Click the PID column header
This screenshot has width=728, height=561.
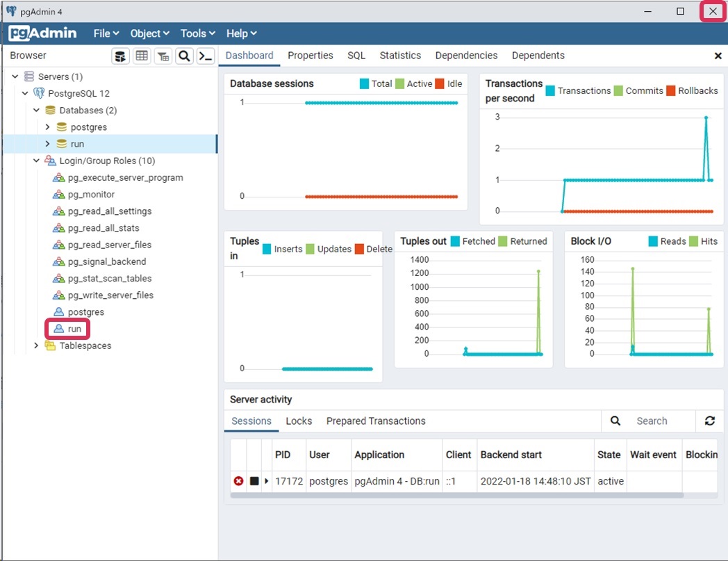click(x=289, y=455)
